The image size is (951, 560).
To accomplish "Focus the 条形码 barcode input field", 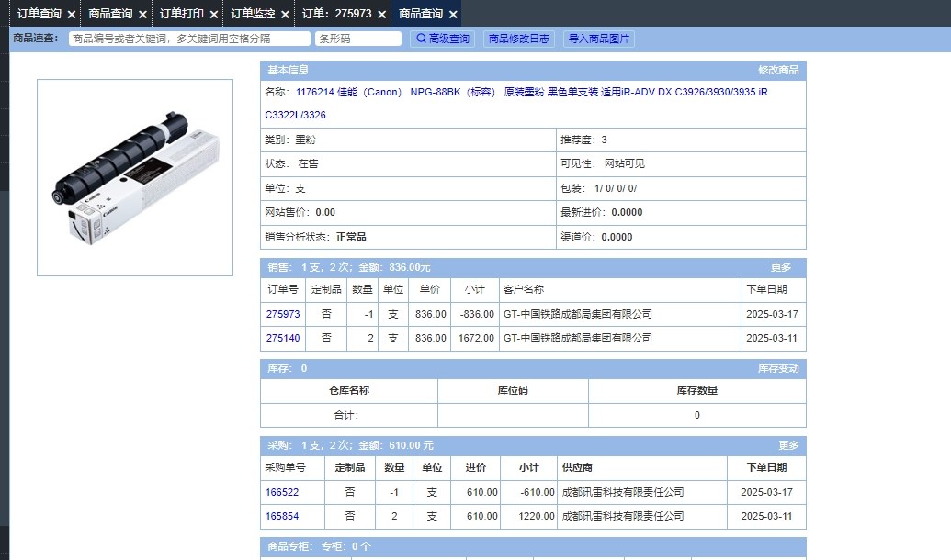I will pos(357,39).
